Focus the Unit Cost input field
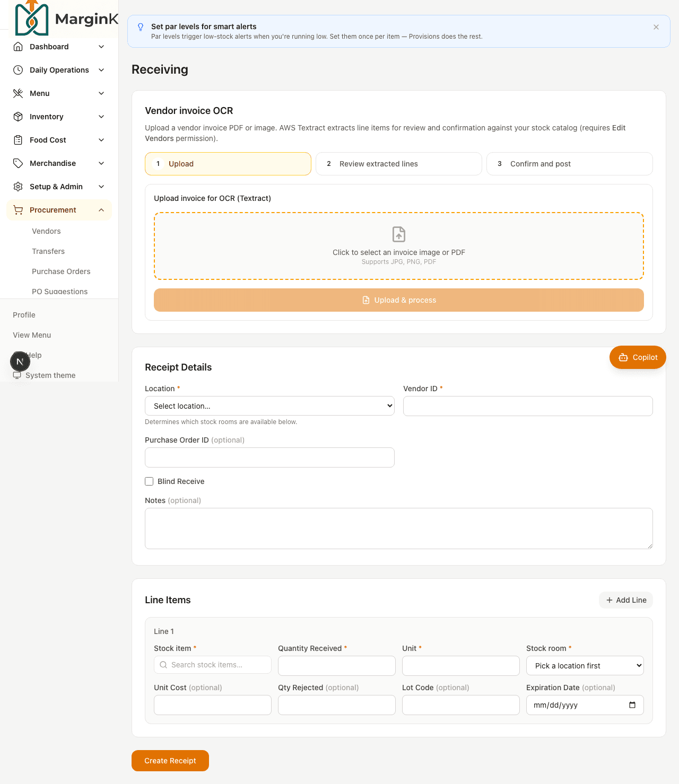 (213, 705)
